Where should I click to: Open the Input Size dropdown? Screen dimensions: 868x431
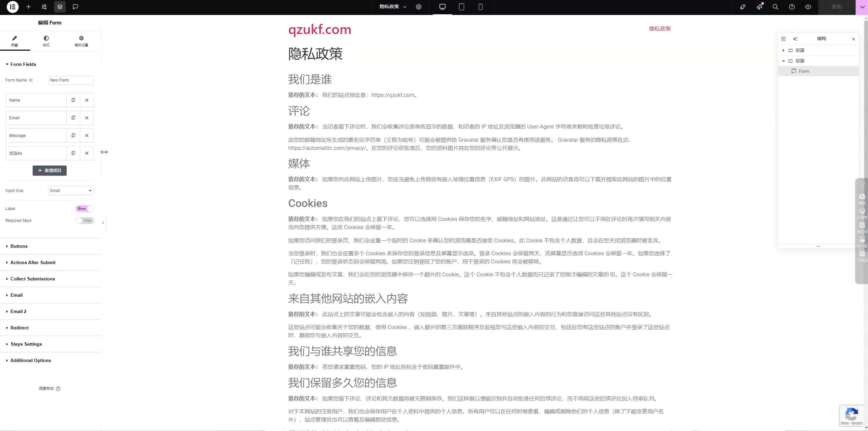(70, 190)
